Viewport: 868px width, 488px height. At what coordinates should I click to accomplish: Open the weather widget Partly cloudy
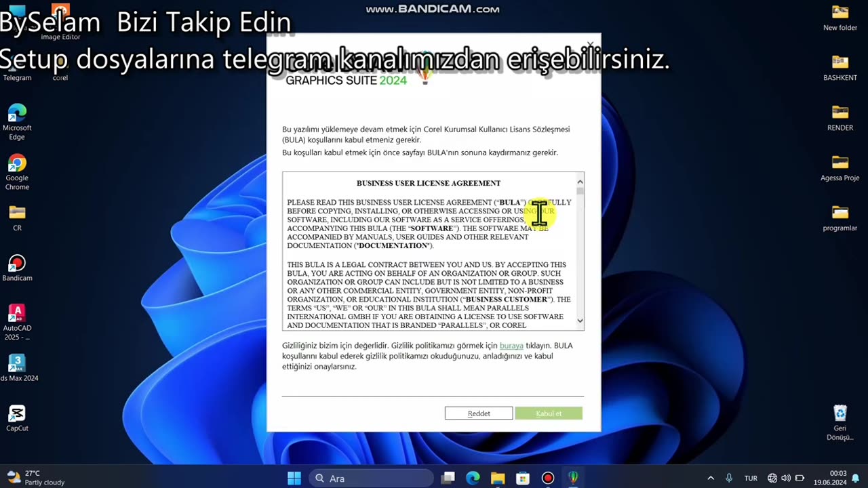coord(35,479)
